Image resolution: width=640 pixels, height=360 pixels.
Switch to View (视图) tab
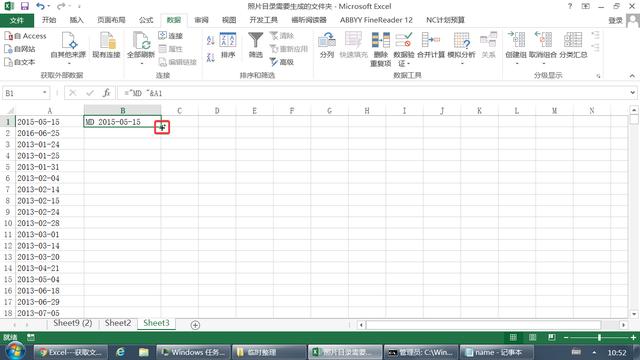229,20
